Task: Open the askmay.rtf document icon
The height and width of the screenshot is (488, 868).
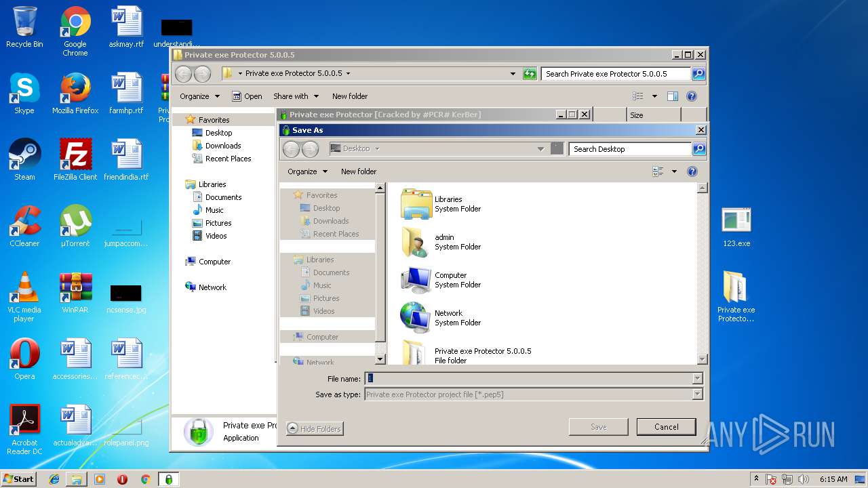Action: pyautogui.click(x=126, y=27)
